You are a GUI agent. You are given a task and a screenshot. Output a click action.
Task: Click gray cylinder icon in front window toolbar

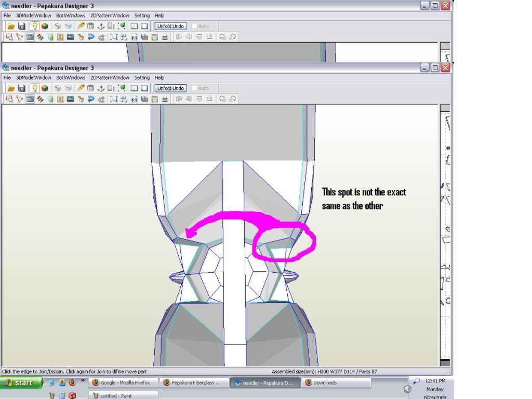(90, 88)
